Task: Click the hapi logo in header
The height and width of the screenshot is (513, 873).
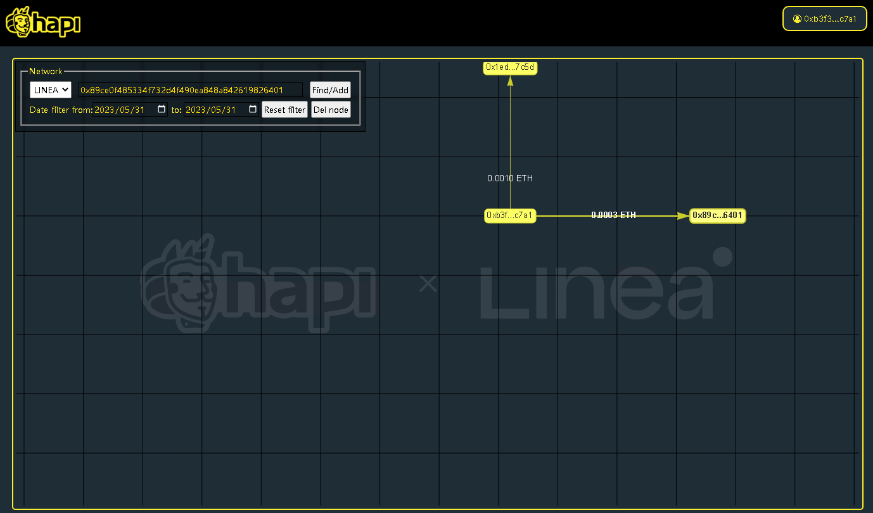Action: pyautogui.click(x=43, y=22)
